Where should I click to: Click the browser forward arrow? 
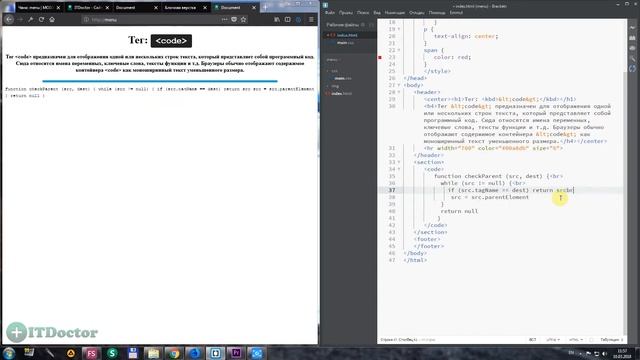pos(20,19)
